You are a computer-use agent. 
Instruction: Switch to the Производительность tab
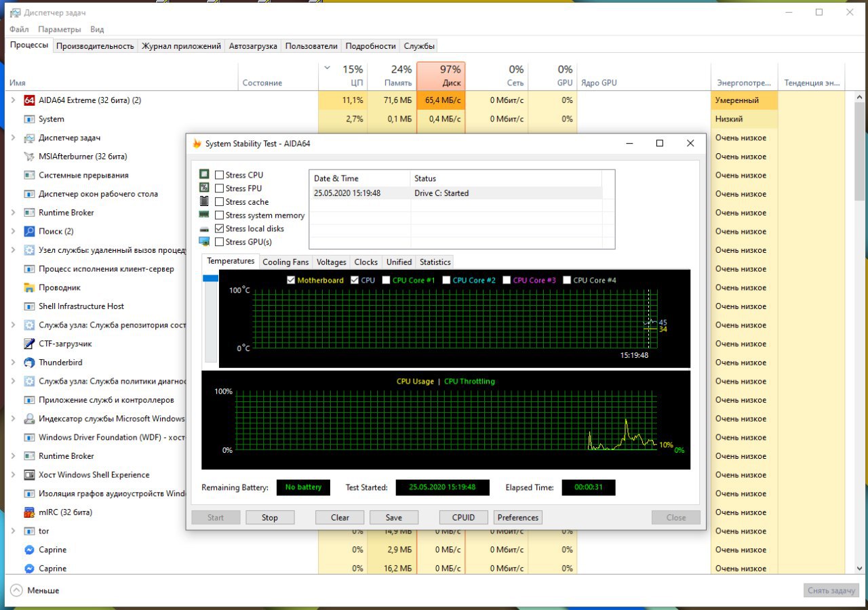(x=95, y=46)
